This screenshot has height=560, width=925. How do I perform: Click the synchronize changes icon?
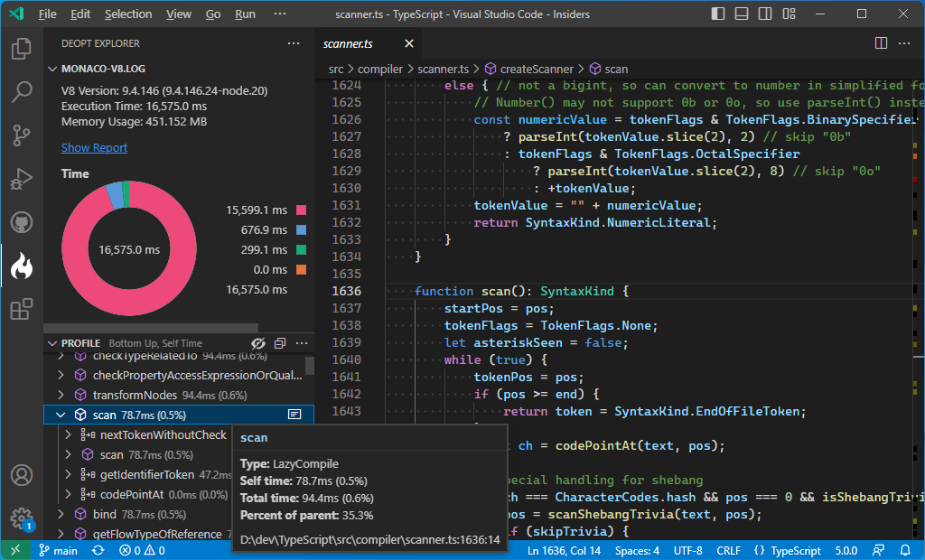click(x=98, y=550)
